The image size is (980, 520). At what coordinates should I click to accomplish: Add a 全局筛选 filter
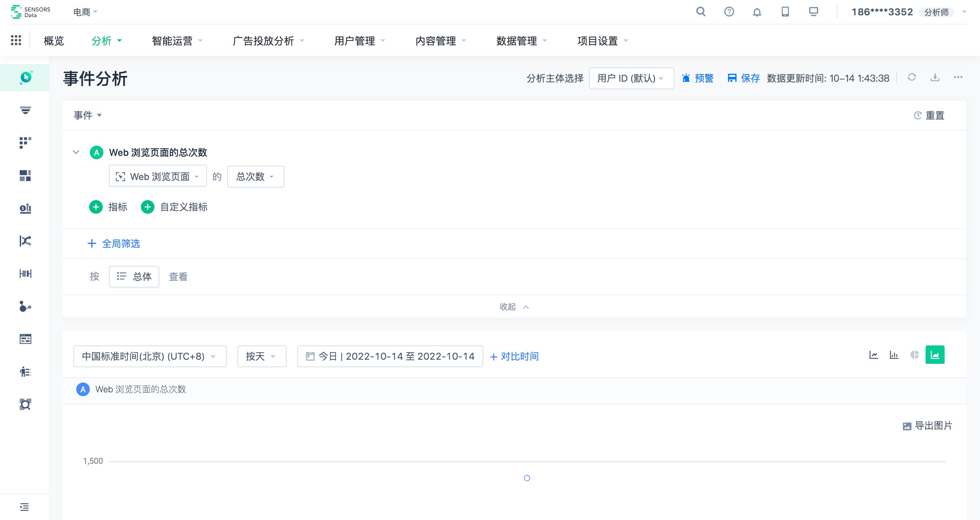[114, 243]
